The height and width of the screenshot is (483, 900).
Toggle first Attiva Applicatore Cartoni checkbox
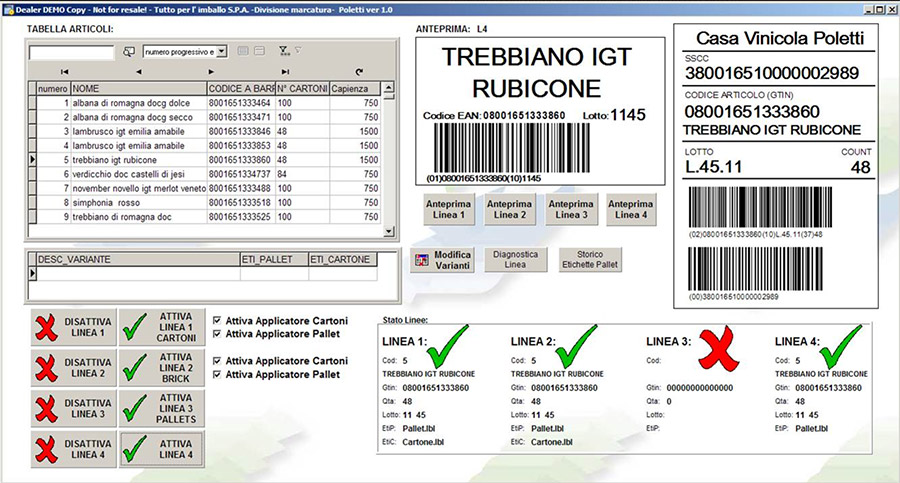[217, 320]
